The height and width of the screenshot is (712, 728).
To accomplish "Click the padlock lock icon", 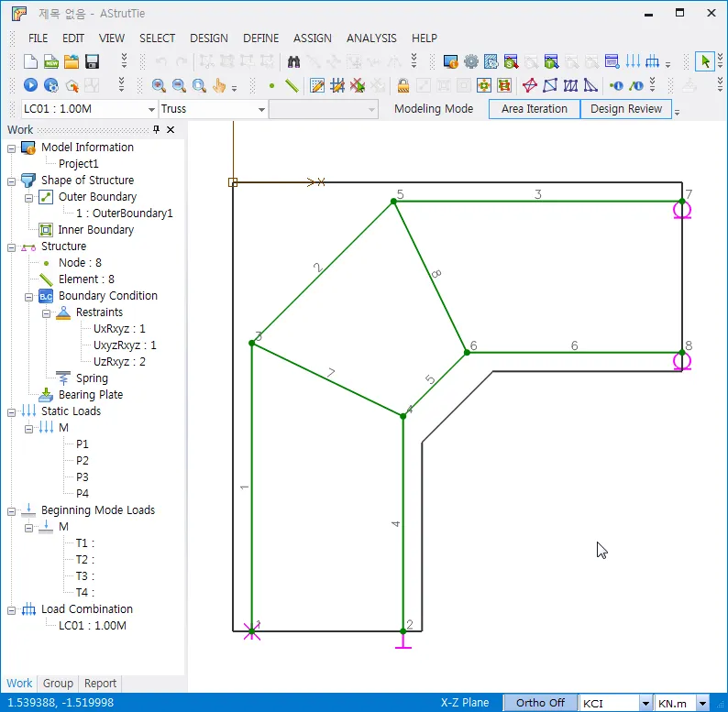I will click(403, 85).
